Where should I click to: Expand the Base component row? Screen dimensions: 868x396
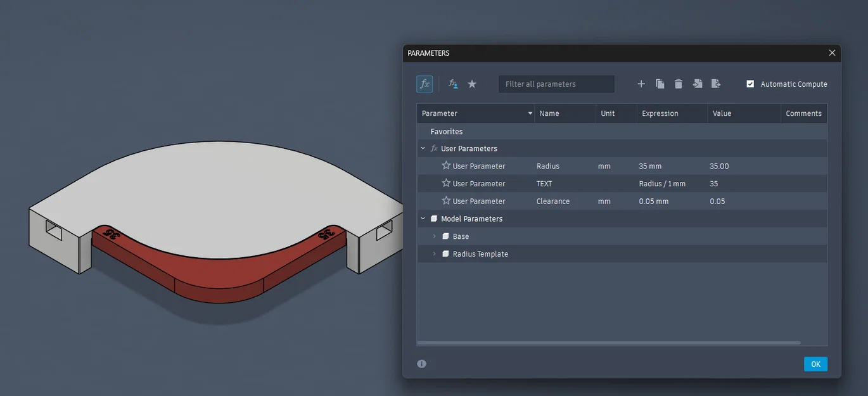click(435, 236)
